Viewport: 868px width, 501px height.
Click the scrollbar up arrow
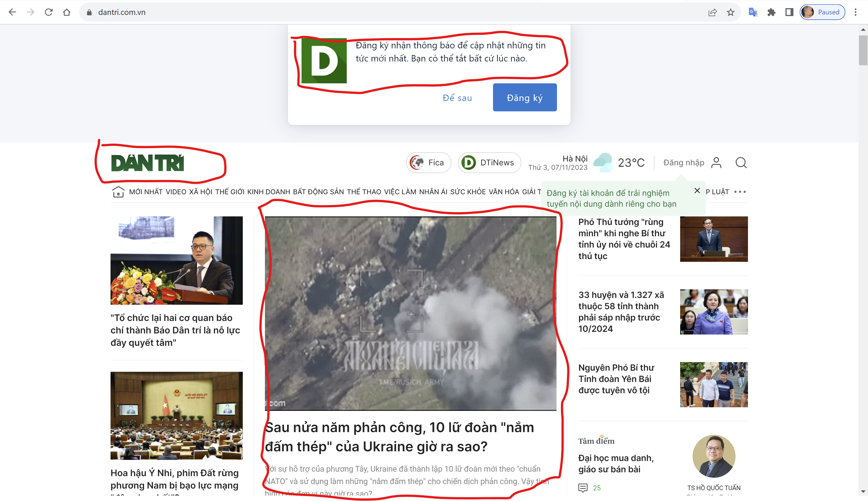pos(863,30)
